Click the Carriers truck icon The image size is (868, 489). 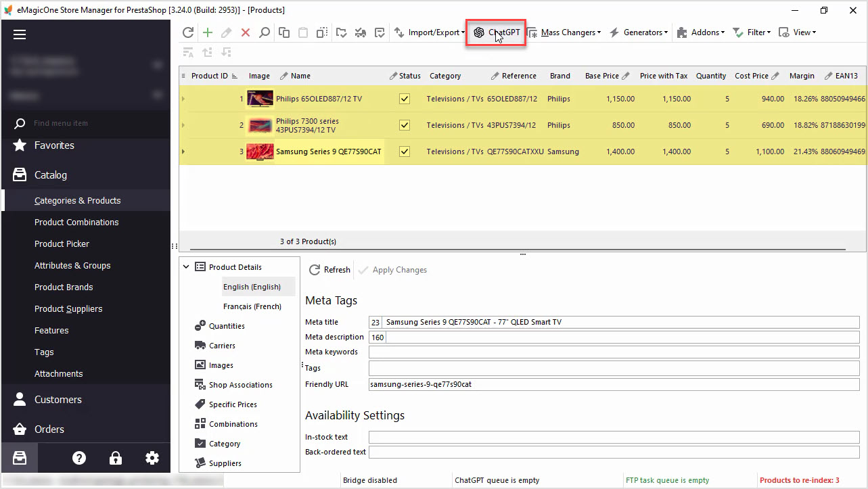[x=200, y=346]
